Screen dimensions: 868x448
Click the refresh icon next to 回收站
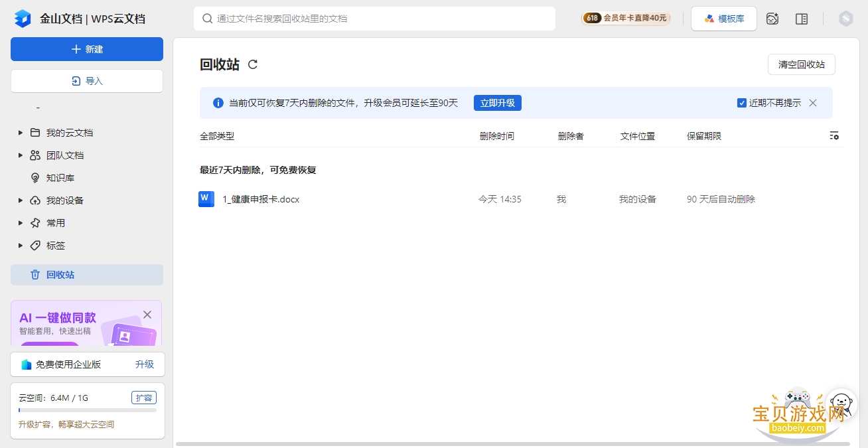(x=253, y=64)
